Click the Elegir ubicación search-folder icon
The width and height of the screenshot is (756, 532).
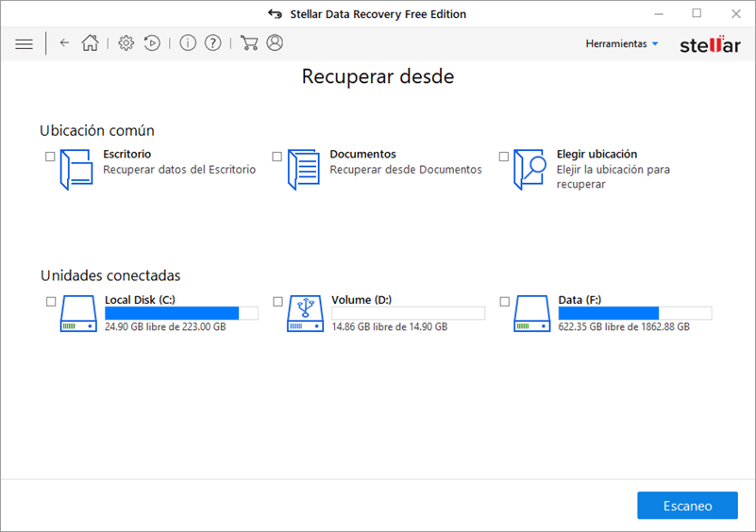(529, 169)
